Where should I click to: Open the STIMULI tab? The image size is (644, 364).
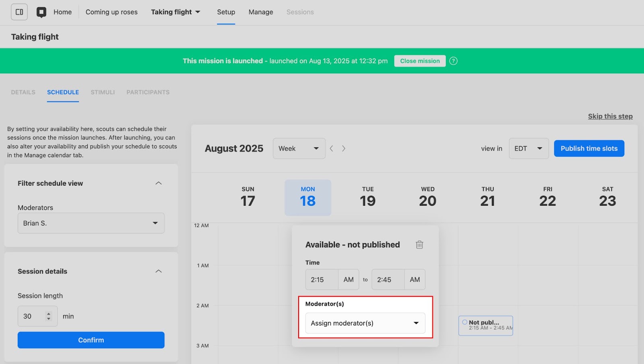click(x=103, y=92)
